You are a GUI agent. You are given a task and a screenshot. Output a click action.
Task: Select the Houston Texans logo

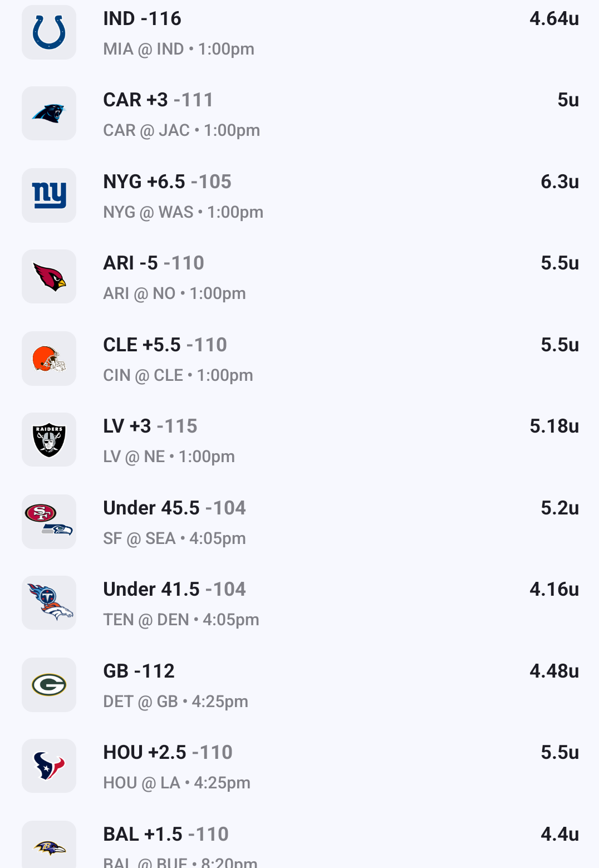pos(49,766)
